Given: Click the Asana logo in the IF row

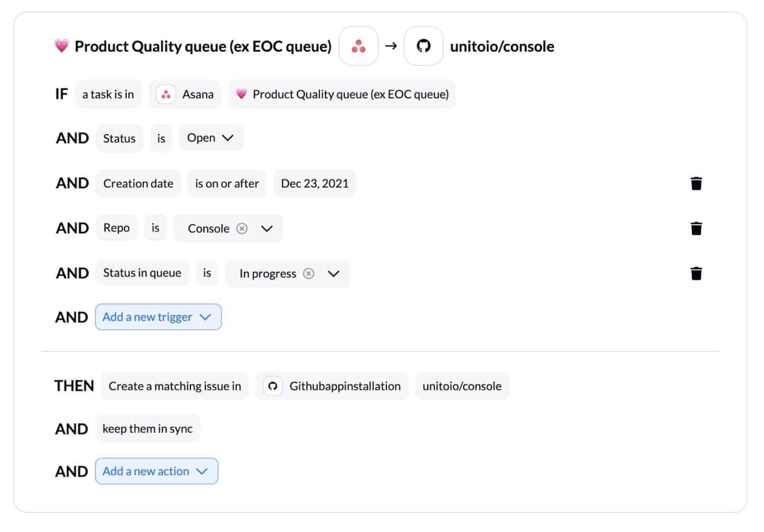Looking at the screenshot, I should point(166,94).
